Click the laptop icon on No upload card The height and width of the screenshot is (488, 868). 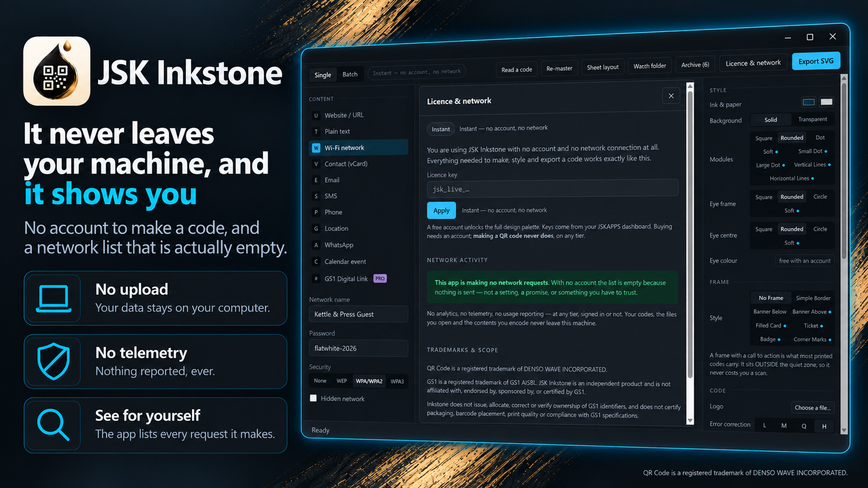pyautogui.click(x=53, y=299)
